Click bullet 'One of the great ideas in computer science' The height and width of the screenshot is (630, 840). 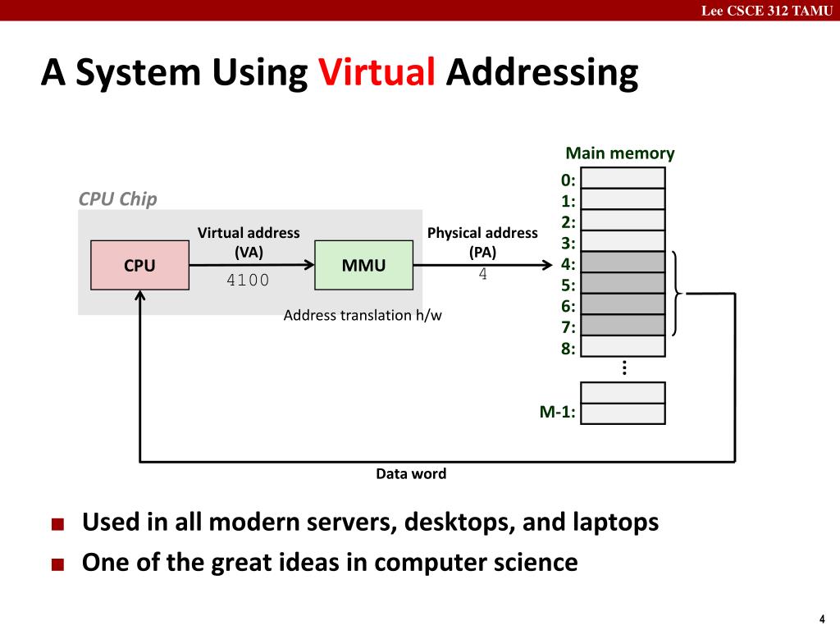click(x=330, y=563)
